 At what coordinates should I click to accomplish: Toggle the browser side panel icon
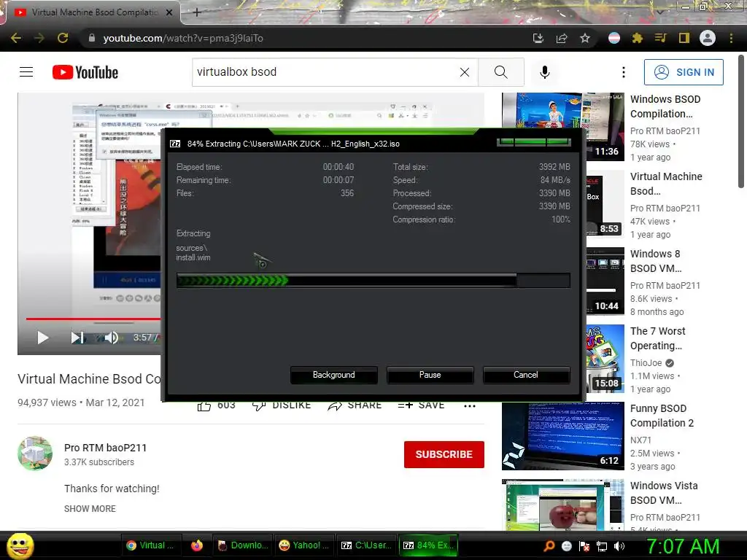(x=684, y=38)
